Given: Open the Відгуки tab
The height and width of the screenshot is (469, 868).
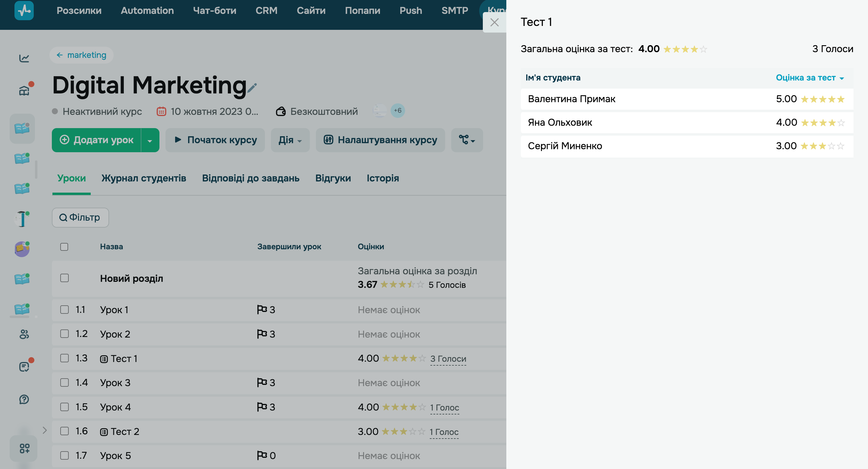Looking at the screenshot, I should (x=333, y=178).
